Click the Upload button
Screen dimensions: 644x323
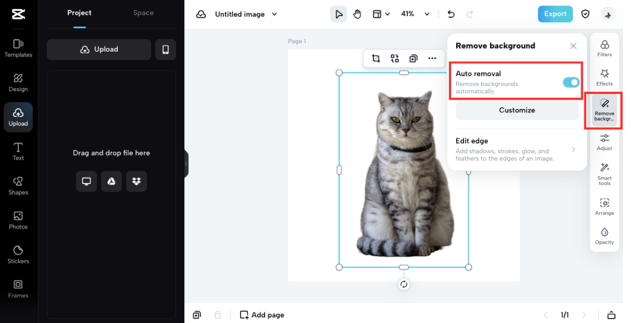tap(99, 49)
